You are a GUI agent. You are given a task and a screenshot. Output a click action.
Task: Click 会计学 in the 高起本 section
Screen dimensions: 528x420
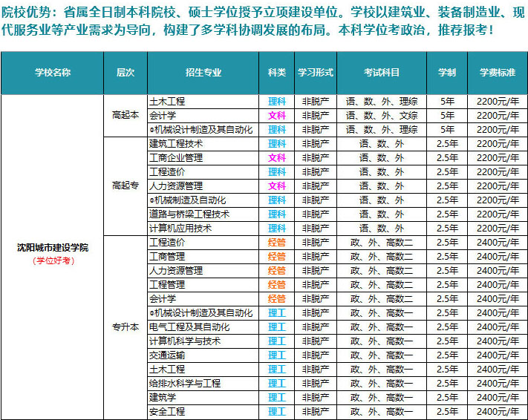(163, 116)
